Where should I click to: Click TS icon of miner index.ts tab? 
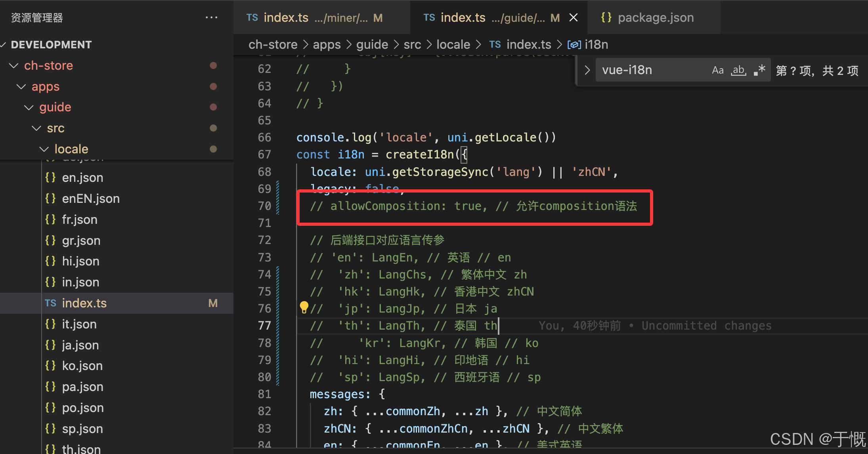pos(252,17)
